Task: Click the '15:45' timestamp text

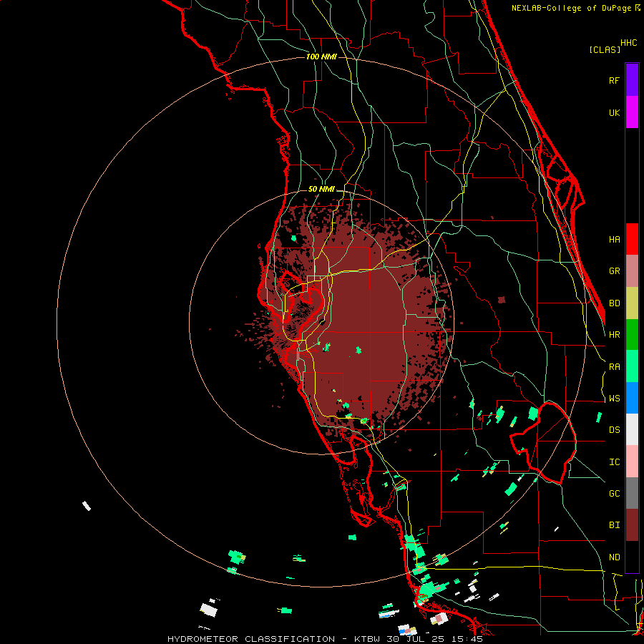Action: click(x=469, y=639)
